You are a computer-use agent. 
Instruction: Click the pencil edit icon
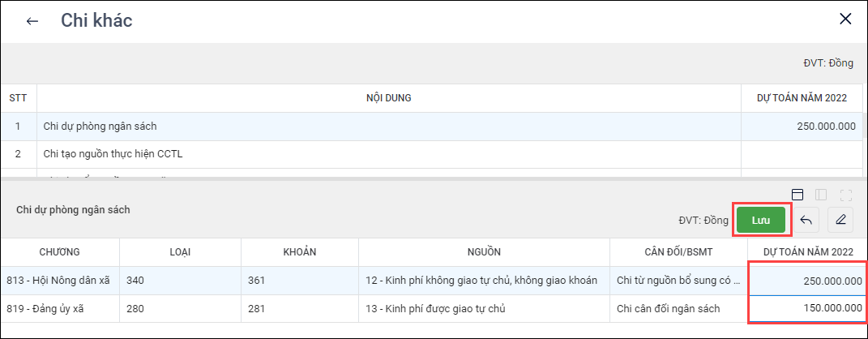[x=840, y=220]
